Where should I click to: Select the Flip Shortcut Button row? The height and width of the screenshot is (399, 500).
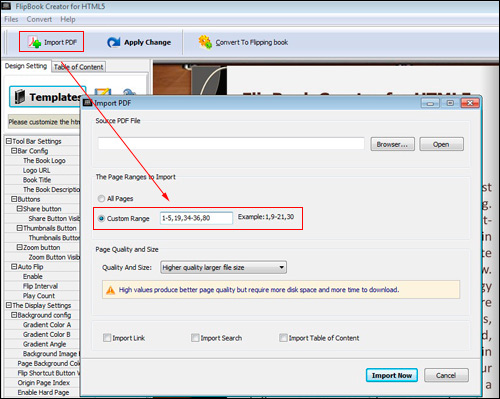(42, 373)
